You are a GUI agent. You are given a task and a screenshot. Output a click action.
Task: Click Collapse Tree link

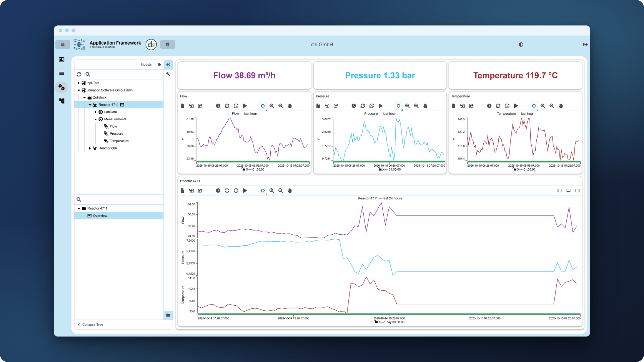[91, 325]
